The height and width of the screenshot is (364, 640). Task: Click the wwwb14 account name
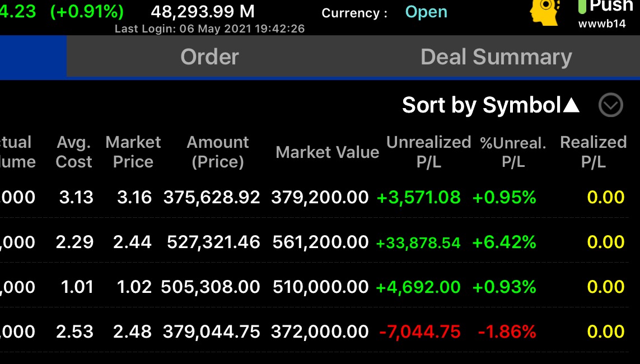(x=602, y=24)
